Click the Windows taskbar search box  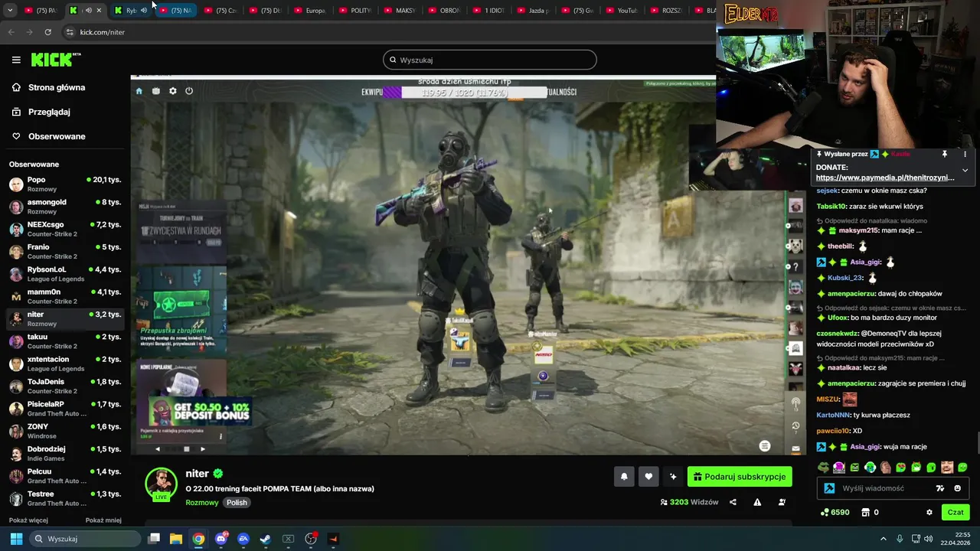coord(85,539)
